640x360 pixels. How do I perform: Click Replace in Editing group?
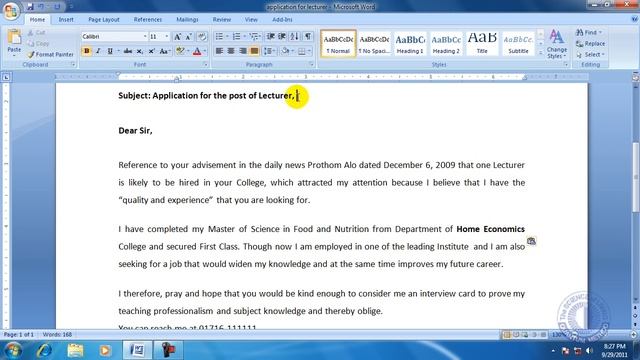pos(591,43)
